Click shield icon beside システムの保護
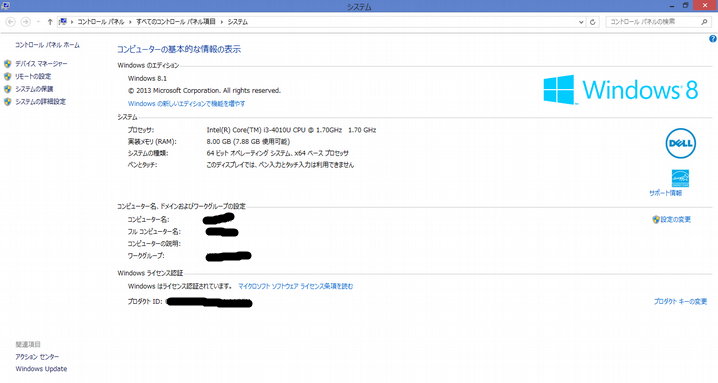Viewport: 718px width, 383px height. coord(7,89)
